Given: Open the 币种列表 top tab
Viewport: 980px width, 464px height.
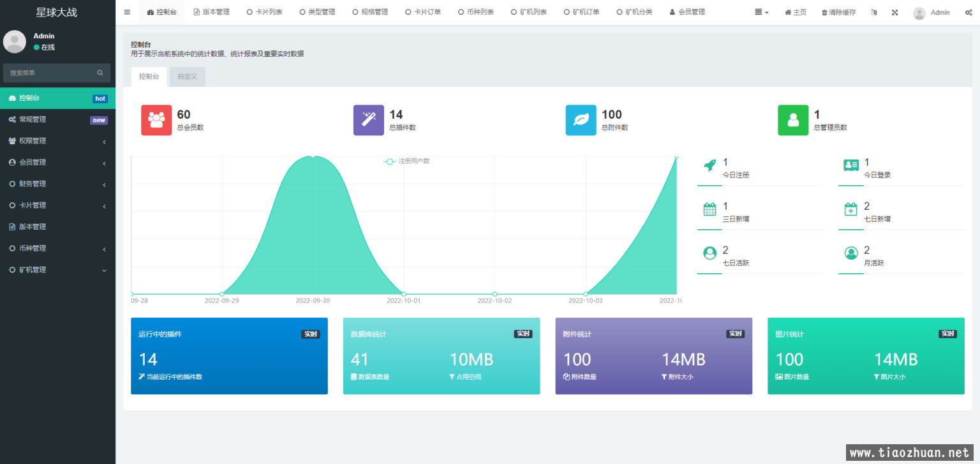Looking at the screenshot, I should 476,12.
